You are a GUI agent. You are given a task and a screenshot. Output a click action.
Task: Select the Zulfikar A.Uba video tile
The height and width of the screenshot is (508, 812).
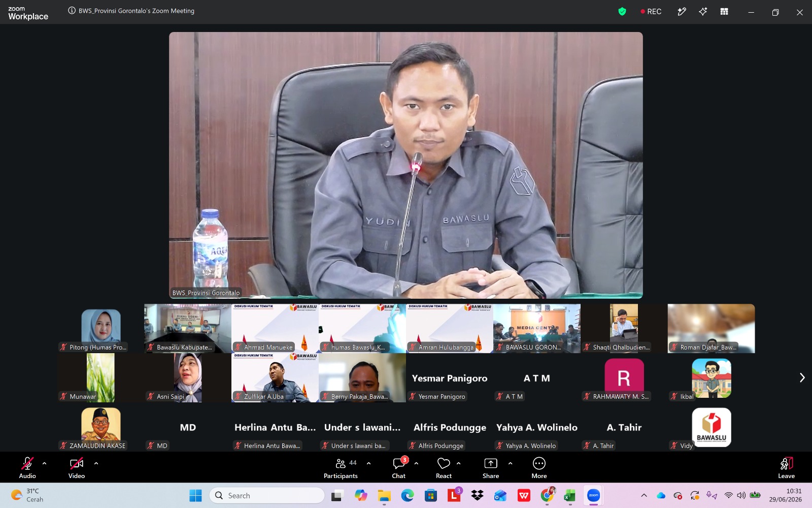coord(275,377)
